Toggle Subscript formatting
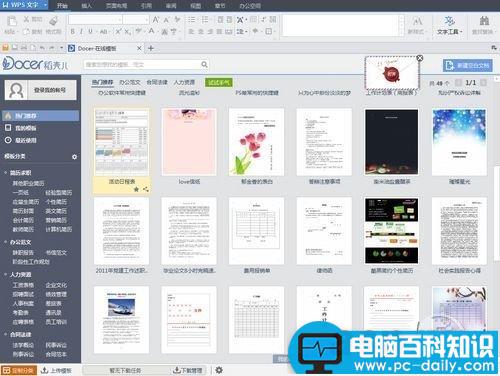 tap(128, 32)
